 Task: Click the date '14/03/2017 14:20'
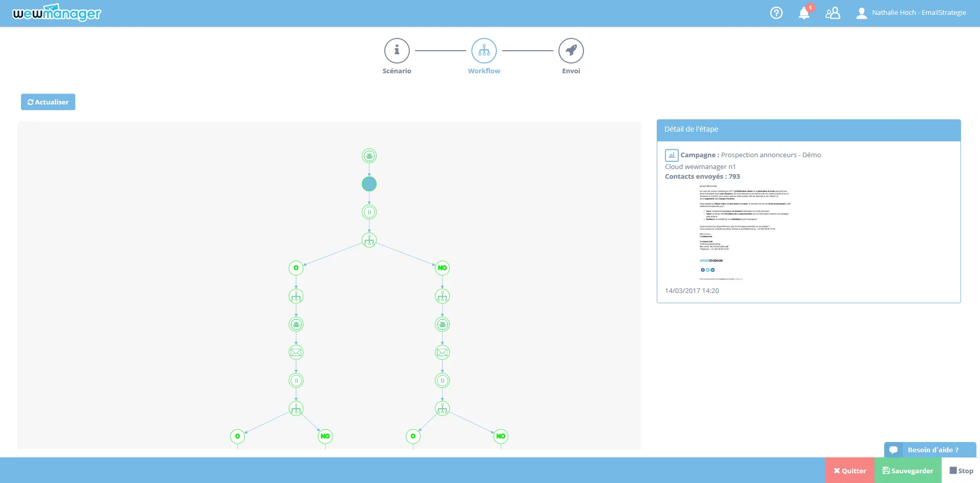[692, 291]
